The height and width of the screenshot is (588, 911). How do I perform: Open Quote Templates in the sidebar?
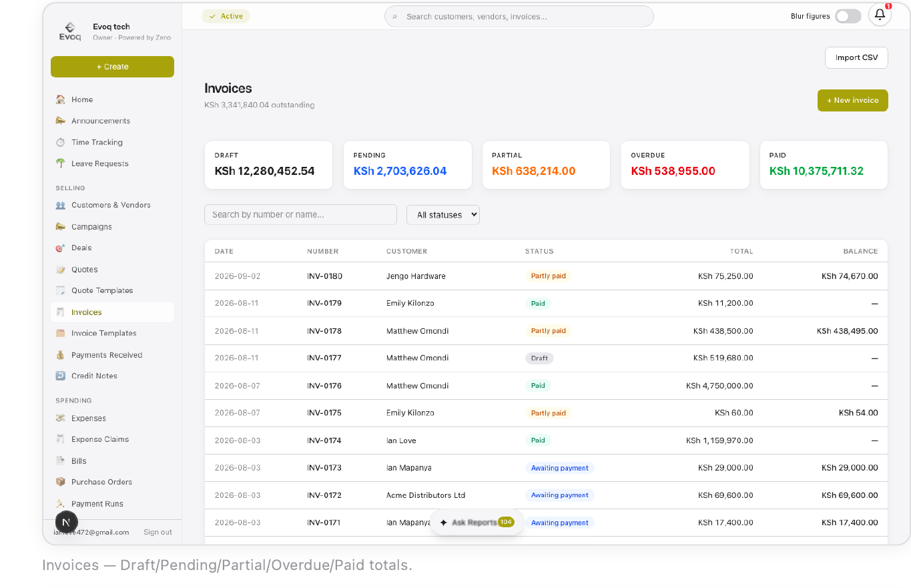pos(112,290)
